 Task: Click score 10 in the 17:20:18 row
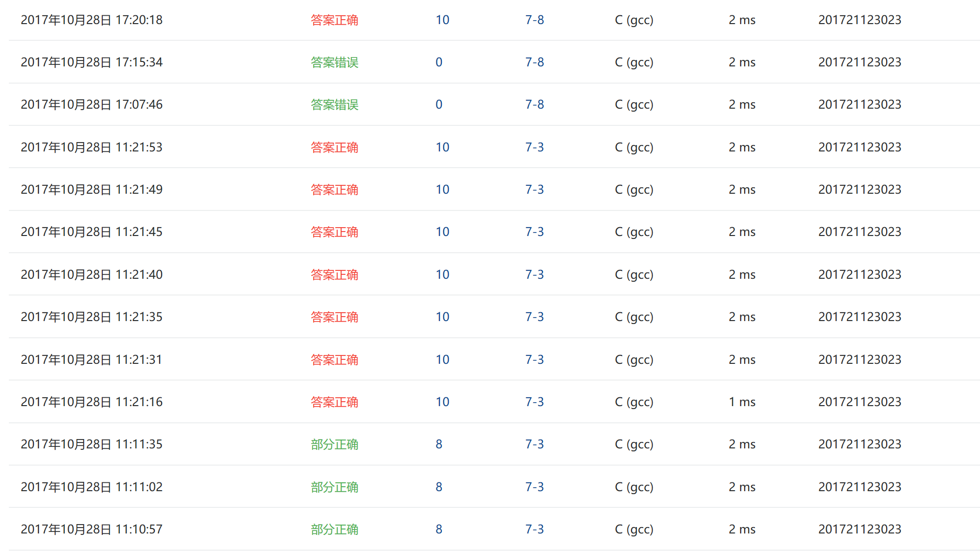442,20
